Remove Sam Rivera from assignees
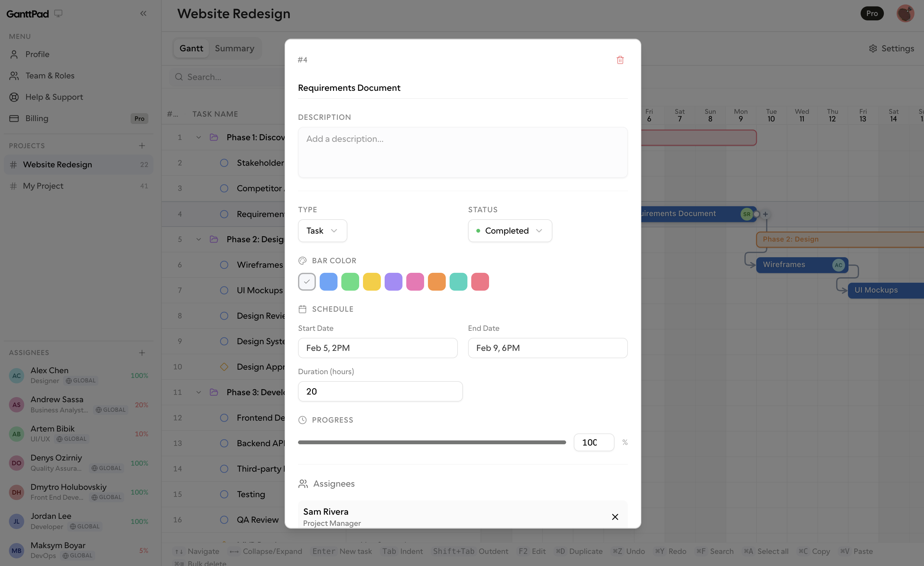924x566 pixels. (x=615, y=517)
